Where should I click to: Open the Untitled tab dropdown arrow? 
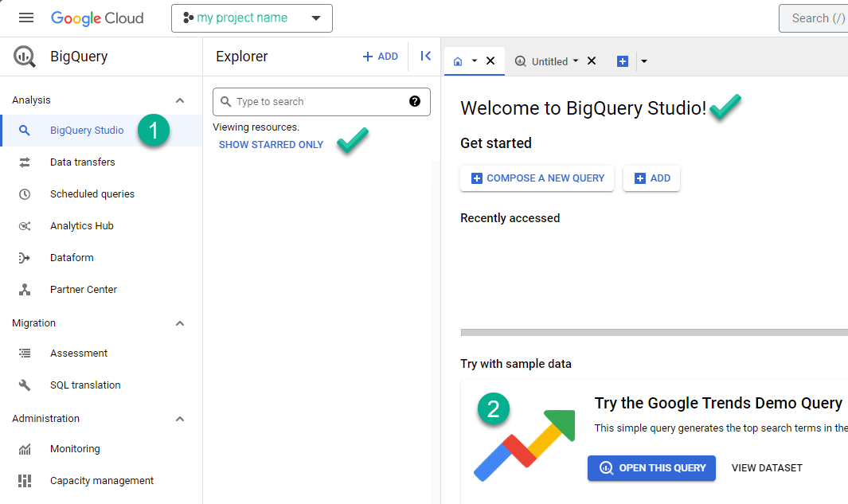pos(576,61)
